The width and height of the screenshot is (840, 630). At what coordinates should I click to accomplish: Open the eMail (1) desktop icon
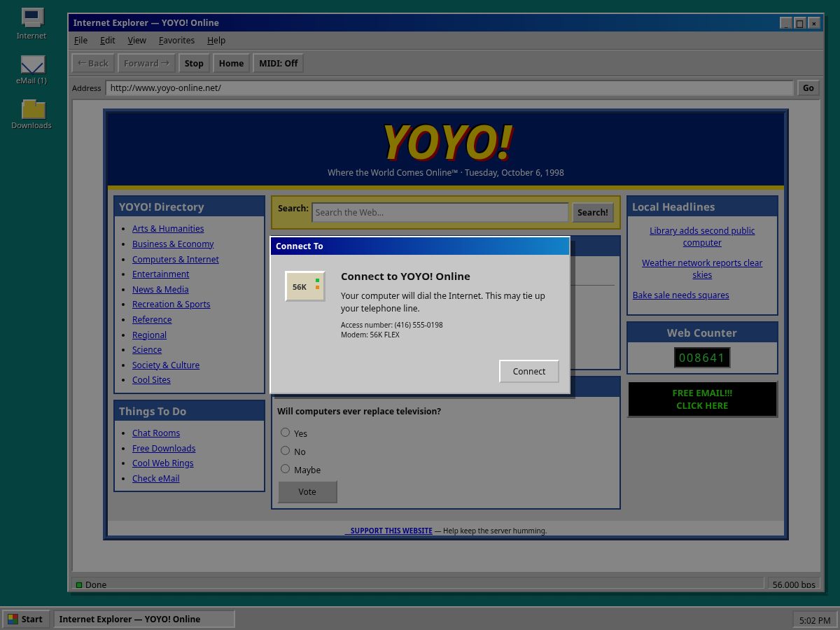(31, 69)
